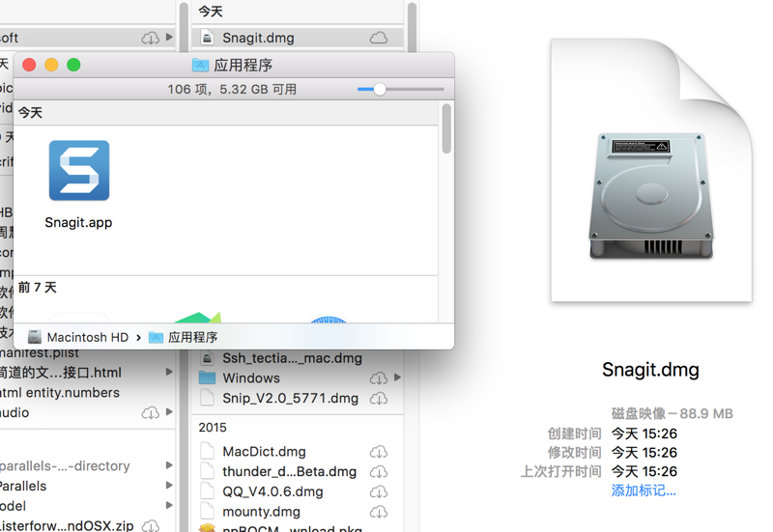Image resolution: width=773 pixels, height=532 pixels.
Task: Click the cloud icon next to Snagit.dmg row
Action: (379, 38)
